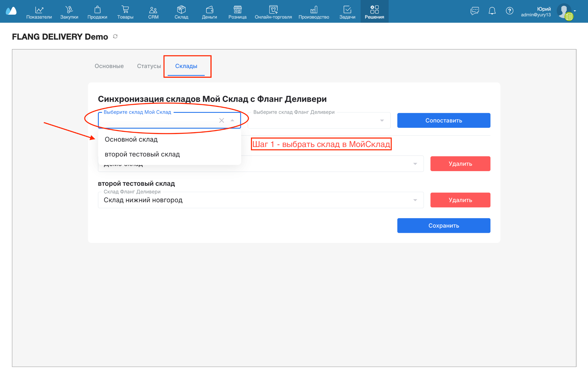The image size is (588, 379).
Task: Open the Склад box icon
Action: coord(181,10)
